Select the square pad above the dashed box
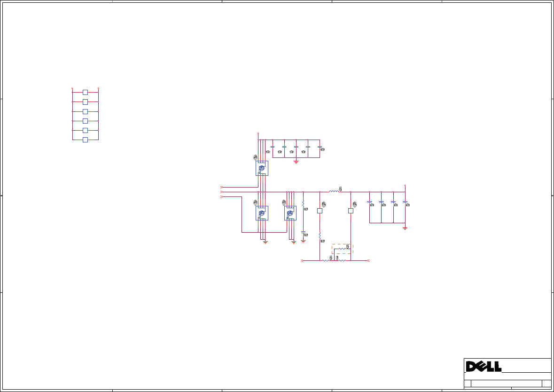The image size is (554, 392). coord(351,211)
